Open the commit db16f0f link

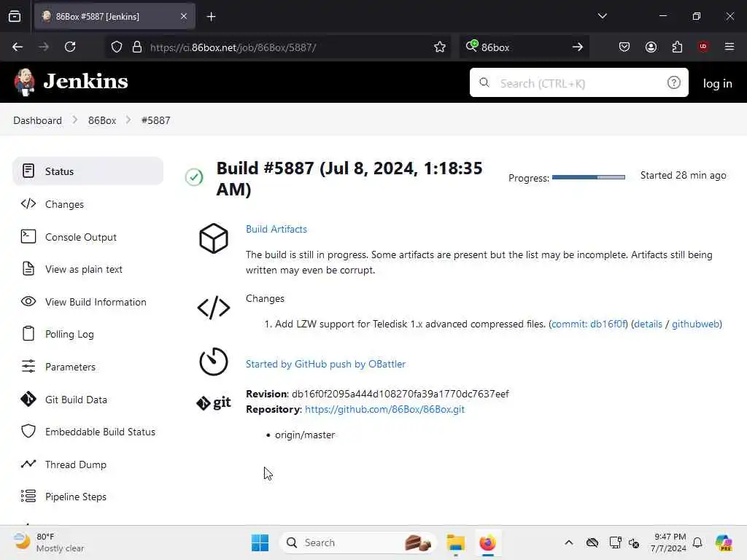coord(589,324)
